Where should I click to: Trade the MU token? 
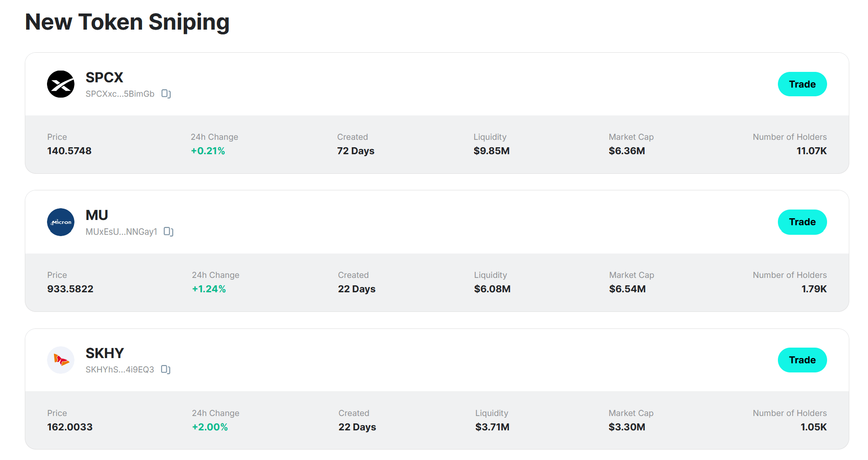(x=802, y=222)
